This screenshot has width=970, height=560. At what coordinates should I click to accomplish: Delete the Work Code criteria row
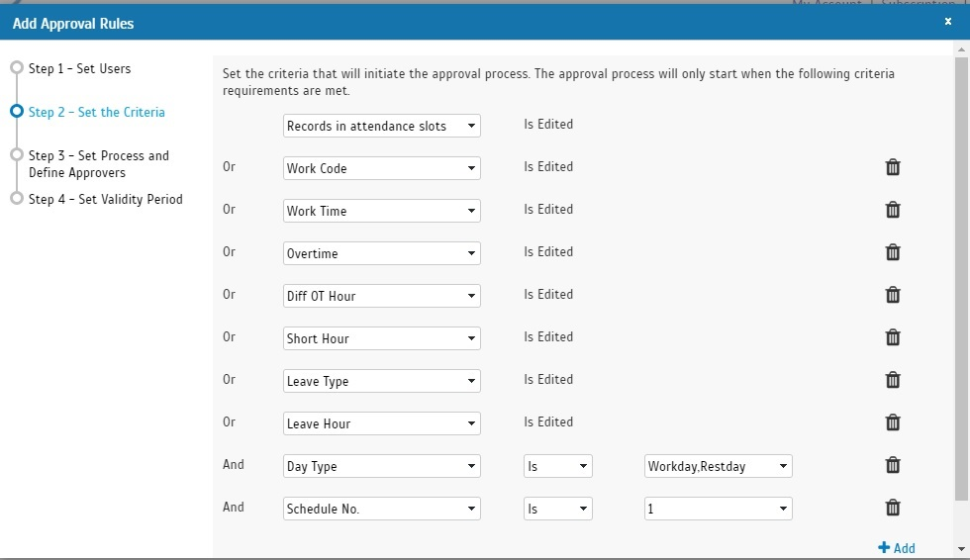point(893,167)
